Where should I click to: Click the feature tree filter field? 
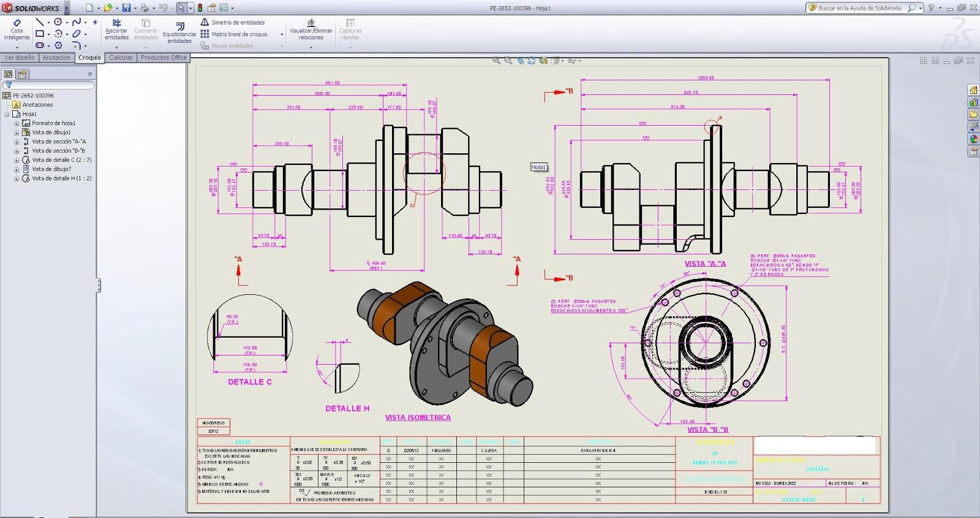tap(48, 85)
